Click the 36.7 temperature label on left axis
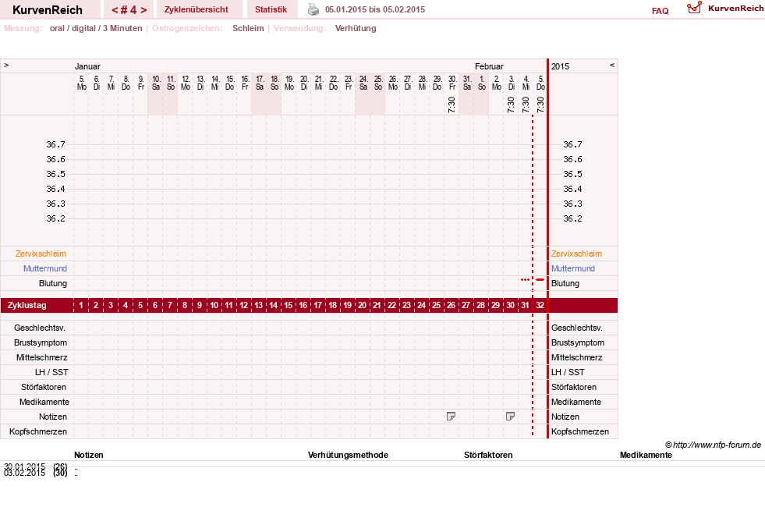Viewport: 765px width, 532px height. (55, 144)
